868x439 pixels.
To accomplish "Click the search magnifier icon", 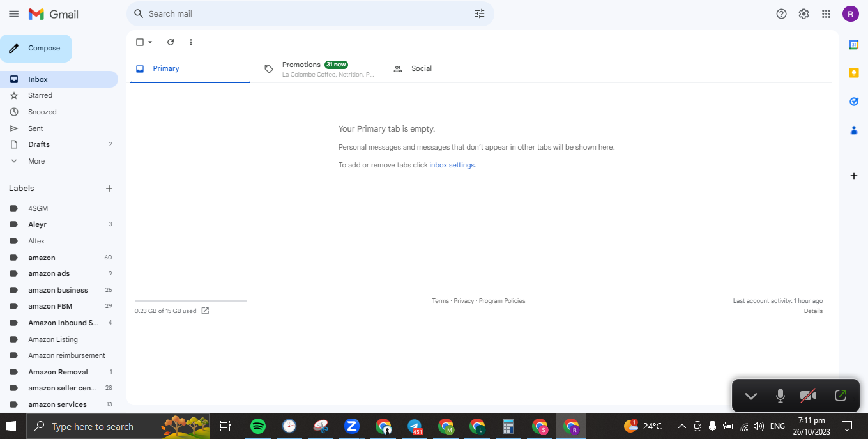I will tap(139, 13).
